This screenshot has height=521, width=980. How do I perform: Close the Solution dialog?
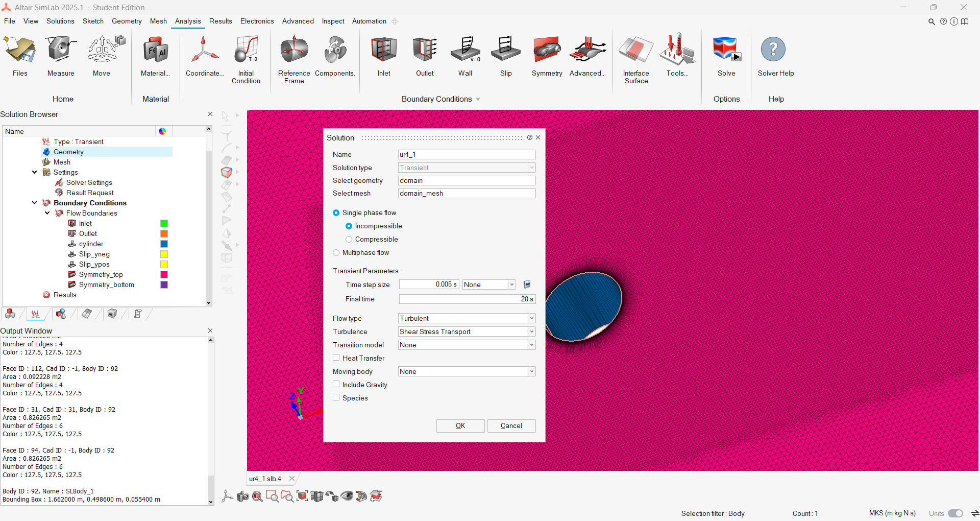tap(538, 137)
